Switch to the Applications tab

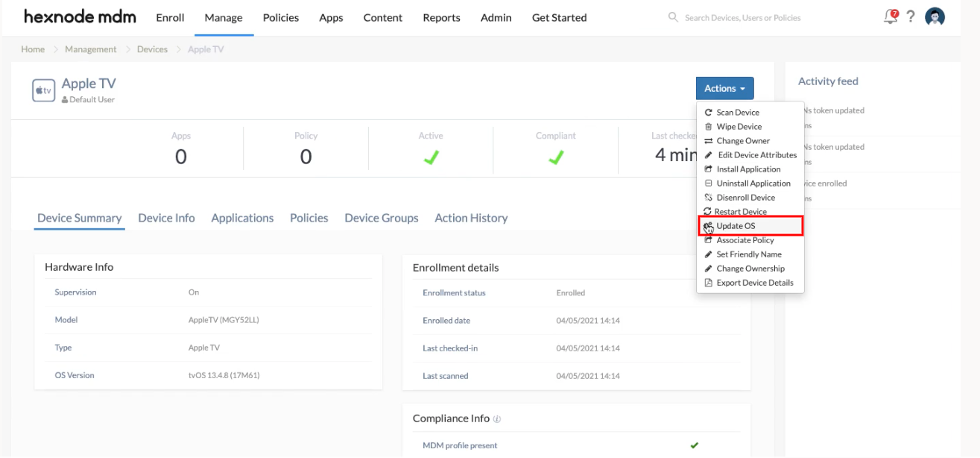242,218
